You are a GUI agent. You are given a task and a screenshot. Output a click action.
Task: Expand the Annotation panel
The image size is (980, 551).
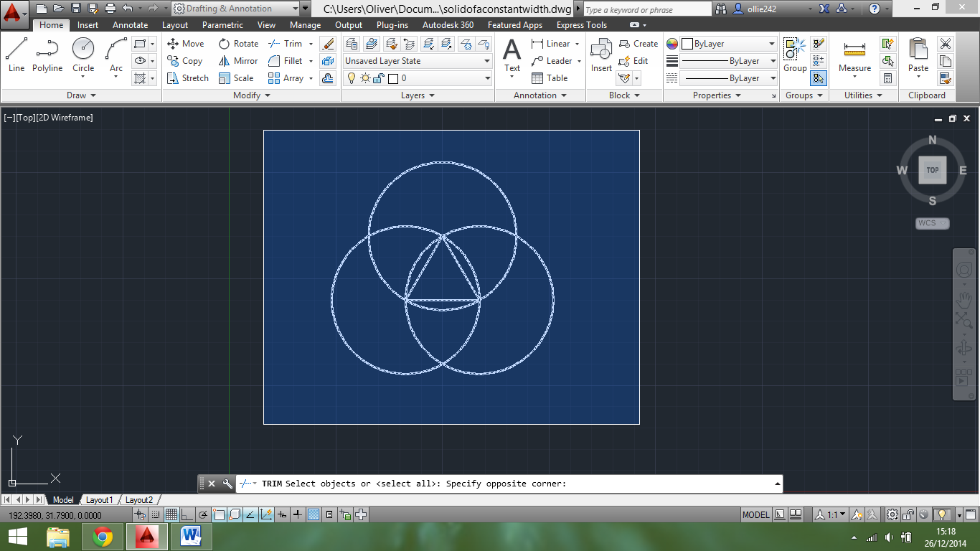click(x=540, y=95)
